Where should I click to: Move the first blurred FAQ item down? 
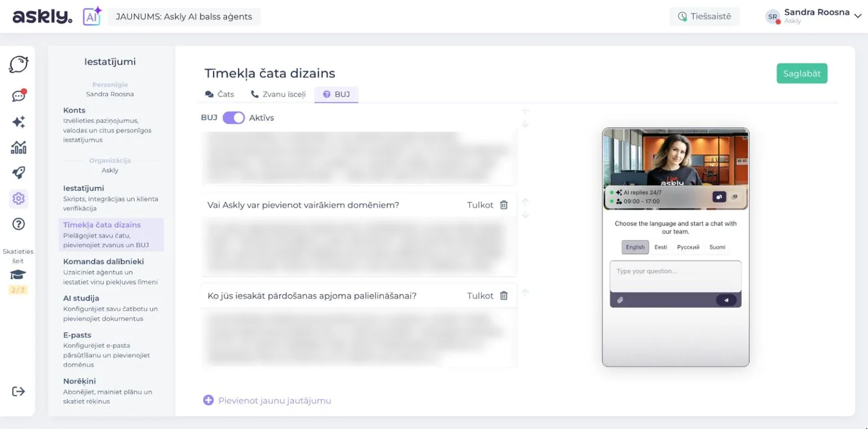click(525, 124)
